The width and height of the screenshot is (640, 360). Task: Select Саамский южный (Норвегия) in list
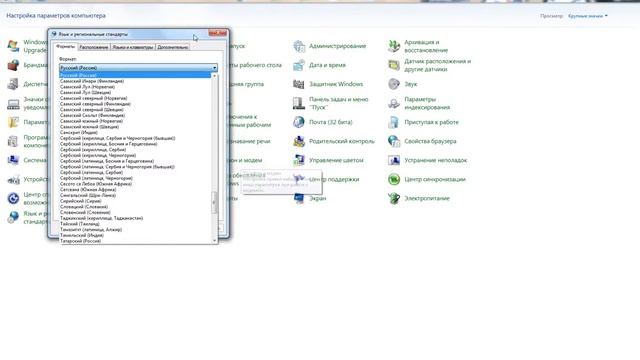[135, 121]
